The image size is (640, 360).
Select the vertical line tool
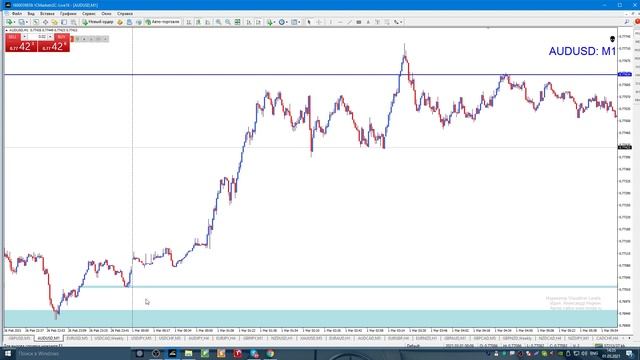coord(331,22)
